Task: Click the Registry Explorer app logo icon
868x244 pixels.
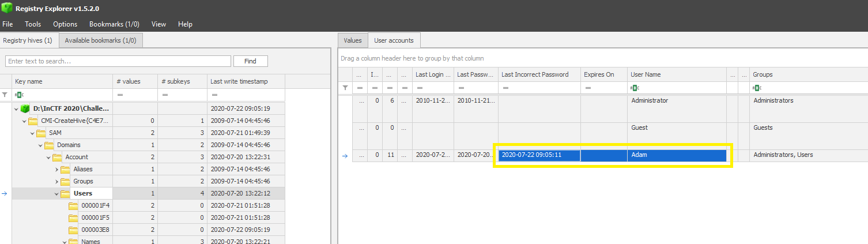Action: (7, 8)
